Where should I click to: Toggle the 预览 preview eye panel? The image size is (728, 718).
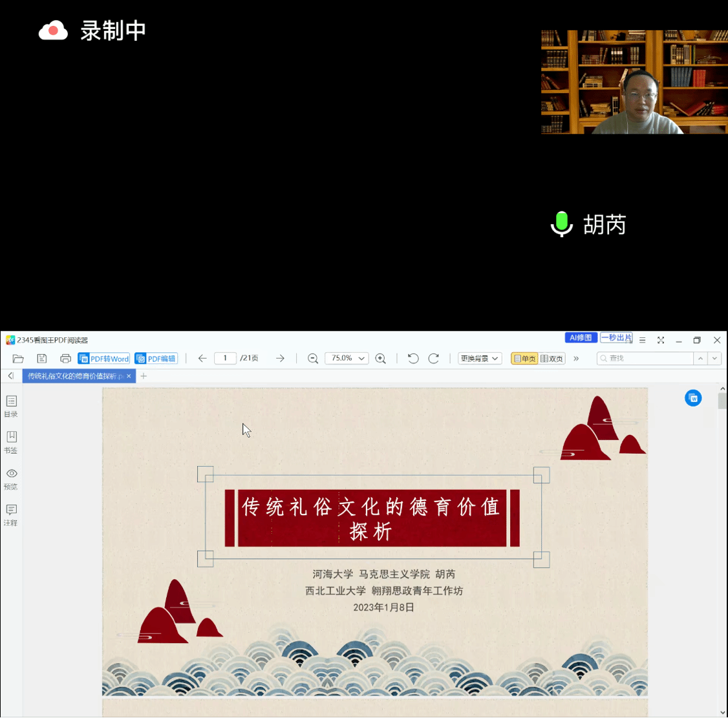pos(11,478)
